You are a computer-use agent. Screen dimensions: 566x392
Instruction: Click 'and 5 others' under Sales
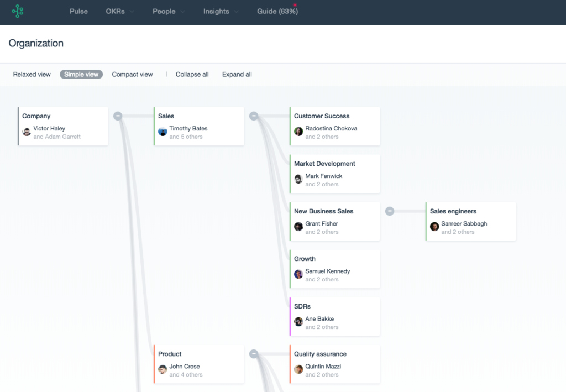[x=186, y=137]
